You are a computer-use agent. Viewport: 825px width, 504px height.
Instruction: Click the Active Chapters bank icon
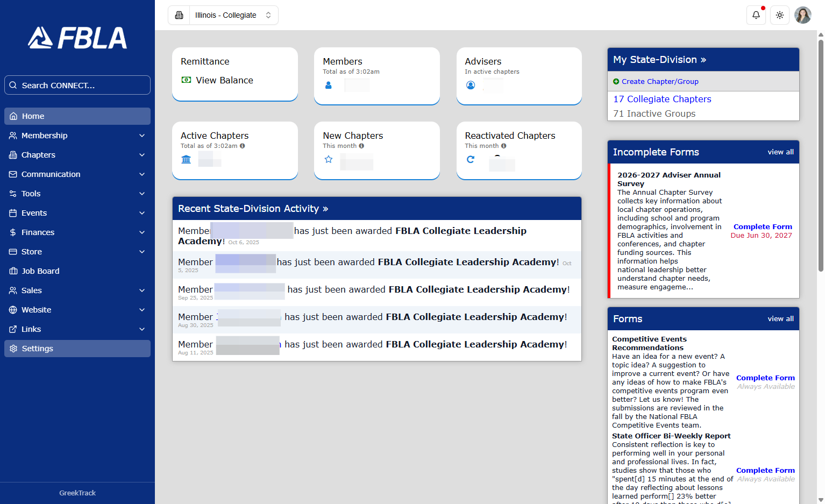[x=186, y=159]
